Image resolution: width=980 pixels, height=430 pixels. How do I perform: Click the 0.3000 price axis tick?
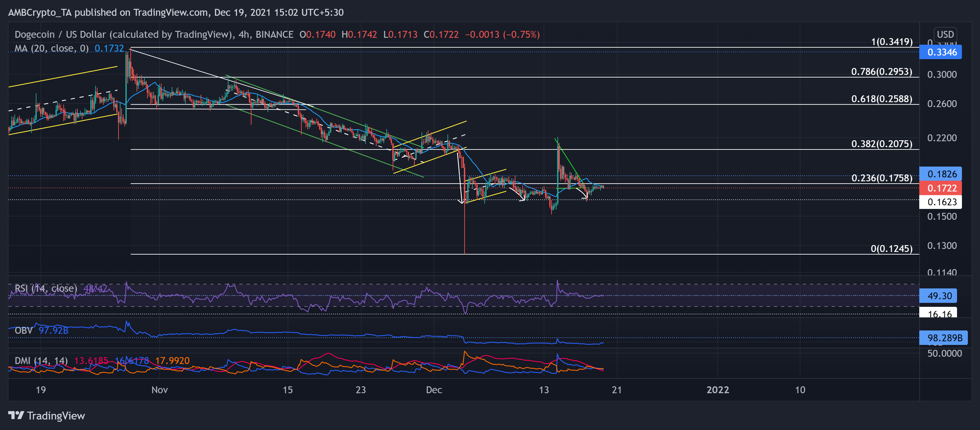[x=942, y=75]
